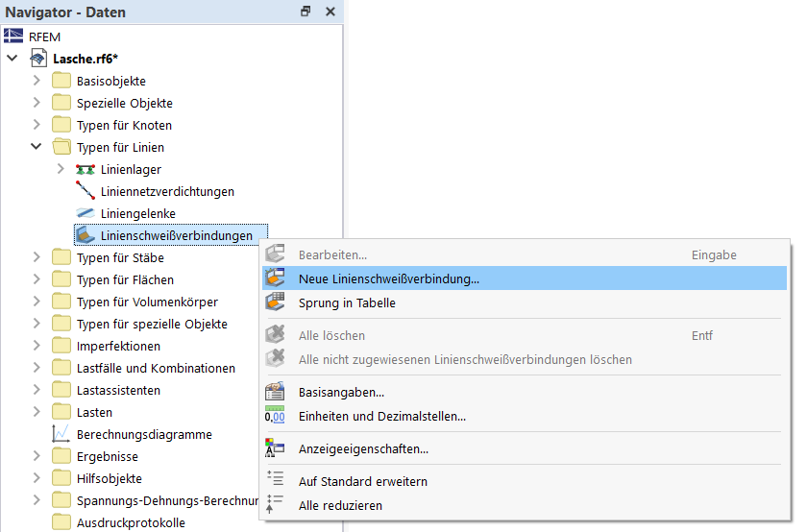807x532 pixels.
Task: Choose Sprung in Tabelle menu entry
Action: [x=525, y=302]
